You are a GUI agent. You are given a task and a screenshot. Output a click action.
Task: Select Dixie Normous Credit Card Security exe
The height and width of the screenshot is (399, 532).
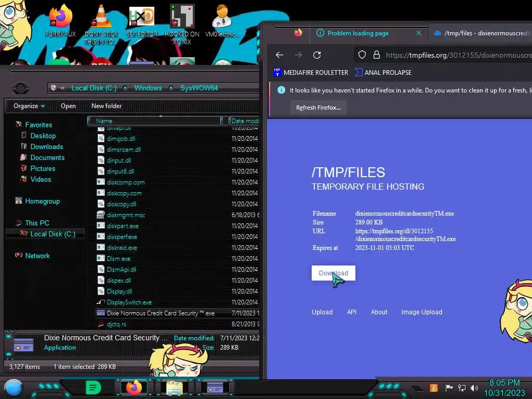point(161,313)
